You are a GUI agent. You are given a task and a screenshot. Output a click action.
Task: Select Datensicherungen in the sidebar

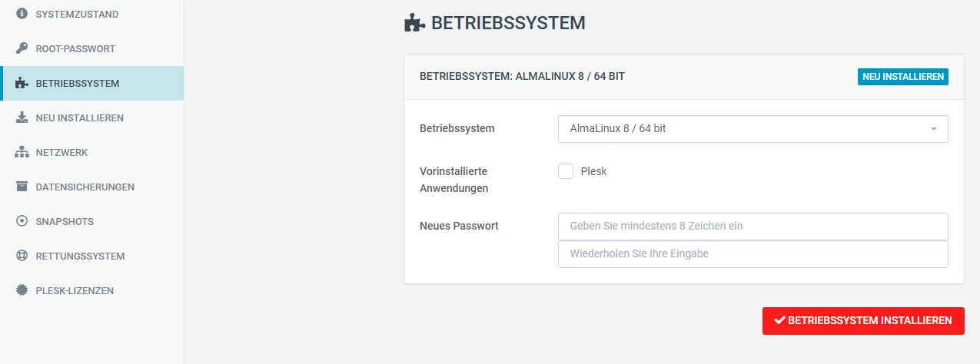85,187
